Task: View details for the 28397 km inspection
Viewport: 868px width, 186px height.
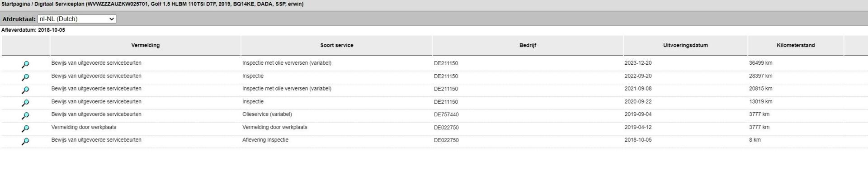Action: pos(25,77)
